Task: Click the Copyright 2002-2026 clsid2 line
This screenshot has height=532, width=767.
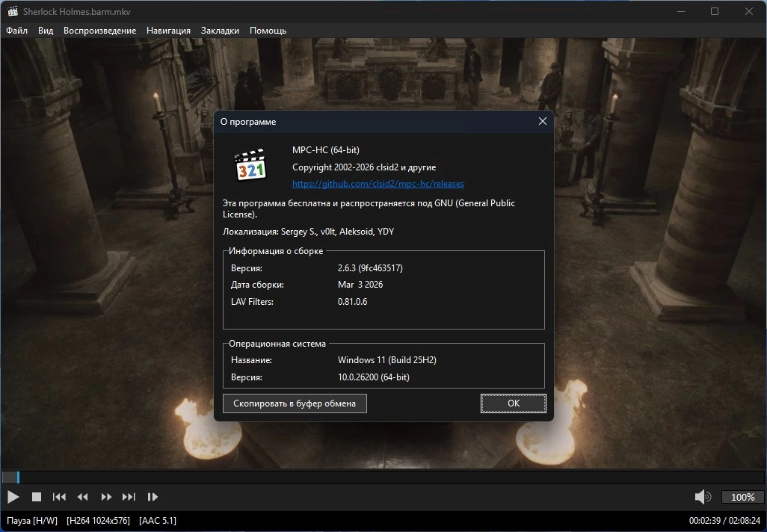Action: coord(364,167)
